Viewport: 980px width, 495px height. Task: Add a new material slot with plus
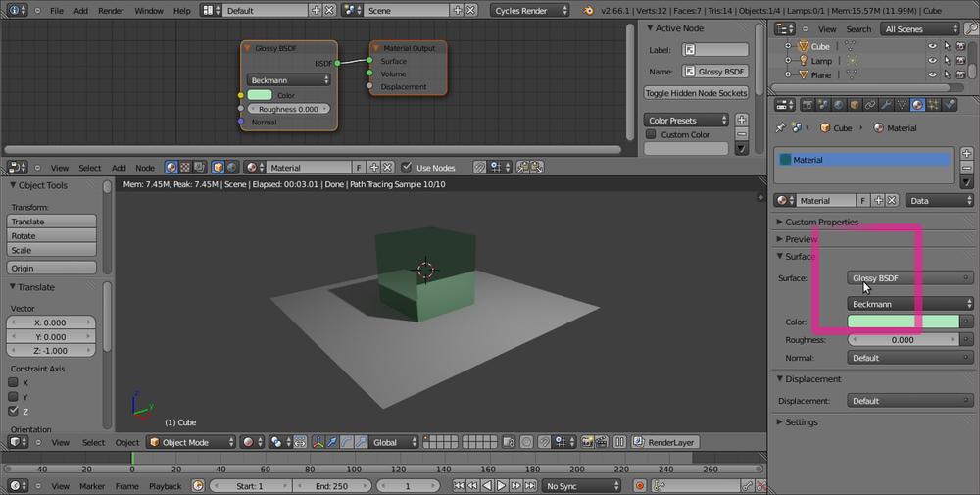click(x=967, y=154)
